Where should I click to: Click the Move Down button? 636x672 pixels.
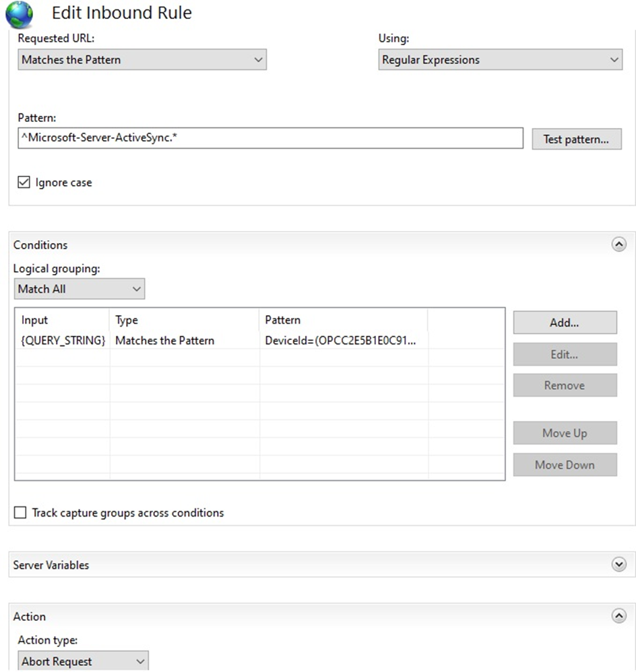(x=565, y=465)
